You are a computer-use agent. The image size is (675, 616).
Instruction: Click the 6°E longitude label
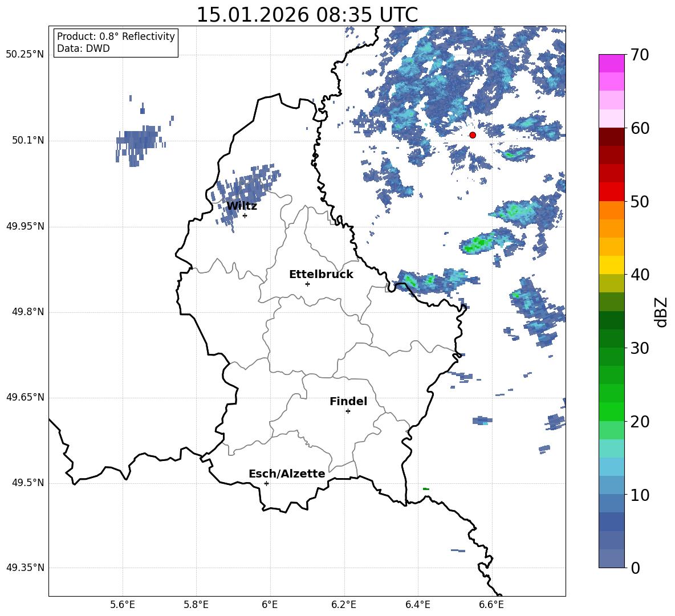click(270, 605)
